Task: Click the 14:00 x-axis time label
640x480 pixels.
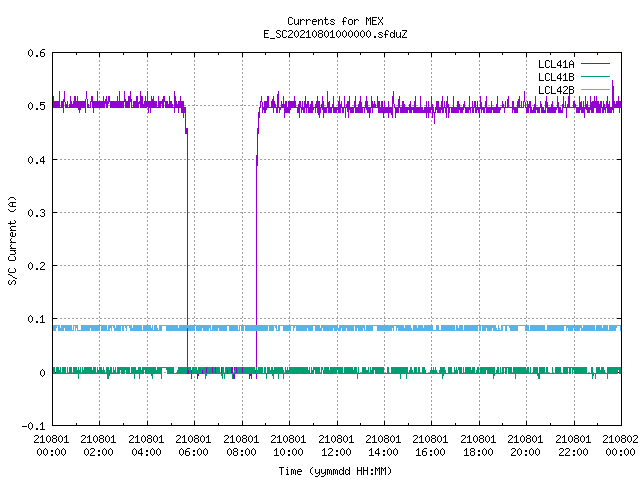Action: click(383, 452)
